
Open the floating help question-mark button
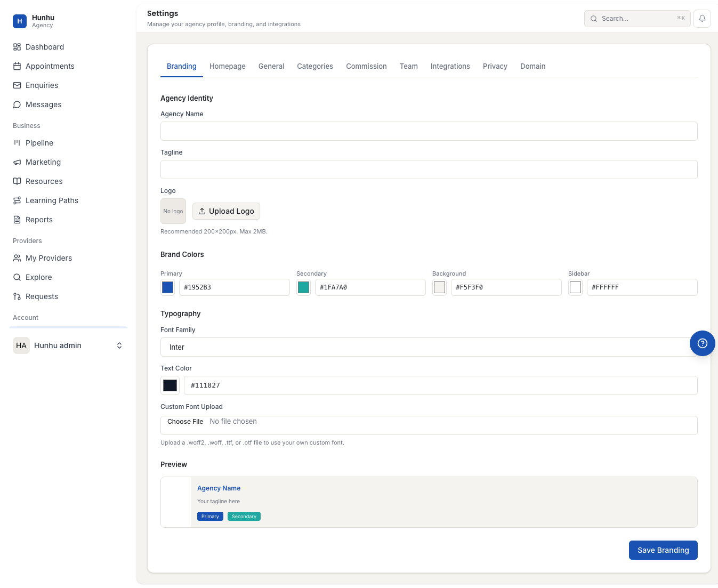click(703, 343)
